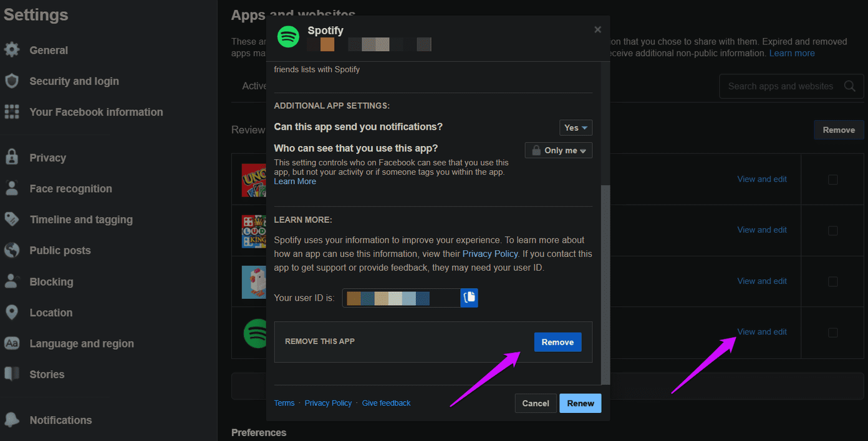Open General settings page
868x441 pixels.
[49, 50]
